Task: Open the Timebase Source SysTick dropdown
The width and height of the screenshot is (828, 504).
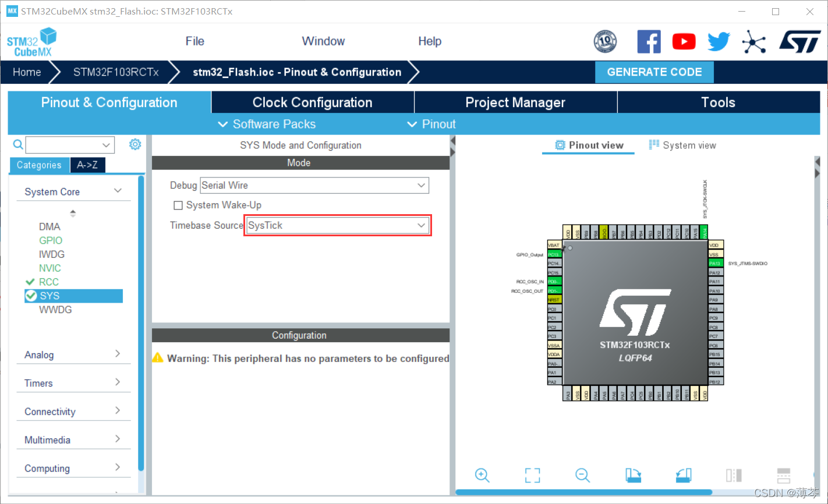Action: [x=338, y=225]
